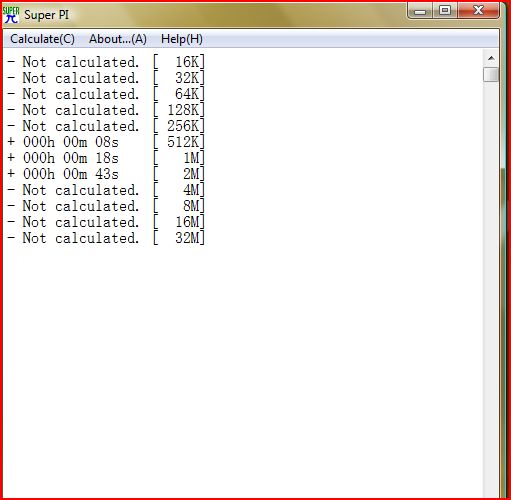Click the Super PI title text
511x500 pixels.
(x=47, y=15)
